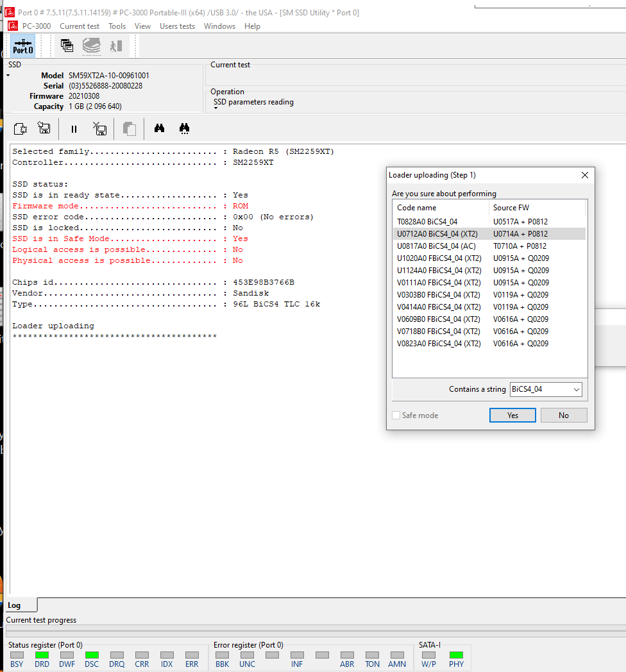Click the ABR error register indicator

click(347, 655)
